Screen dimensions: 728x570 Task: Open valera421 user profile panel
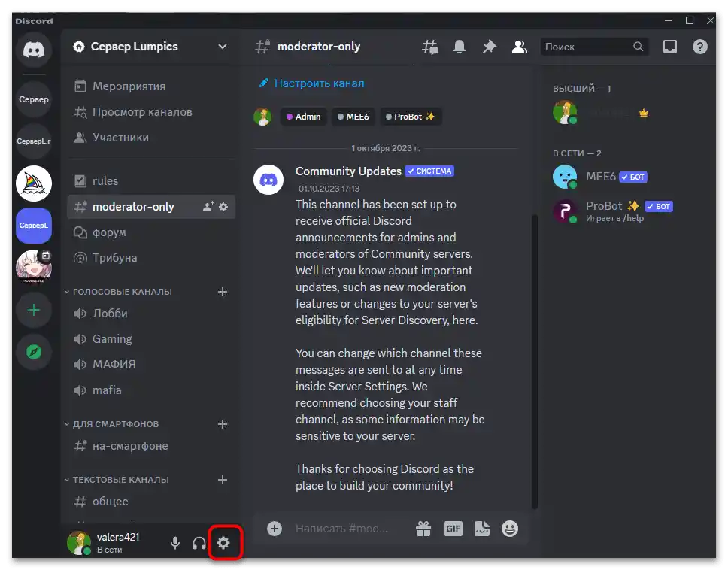(113, 543)
